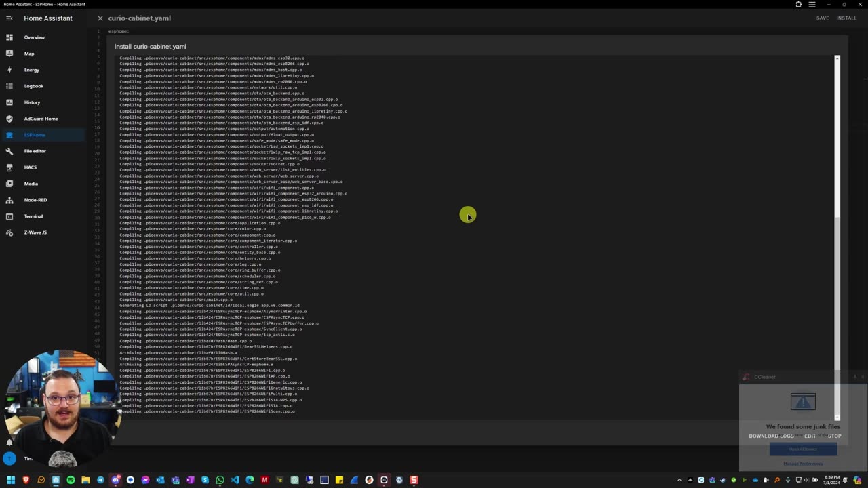Open Microsoft Edge from the taskbar
868x488 pixels.
pyautogui.click(x=250, y=480)
